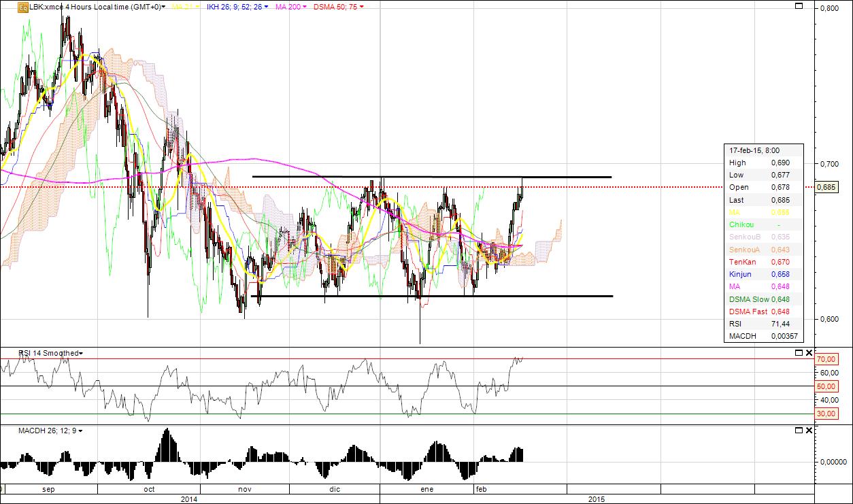
Task: Select the TenKan 0,670 row
Action: (x=764, y=262)
